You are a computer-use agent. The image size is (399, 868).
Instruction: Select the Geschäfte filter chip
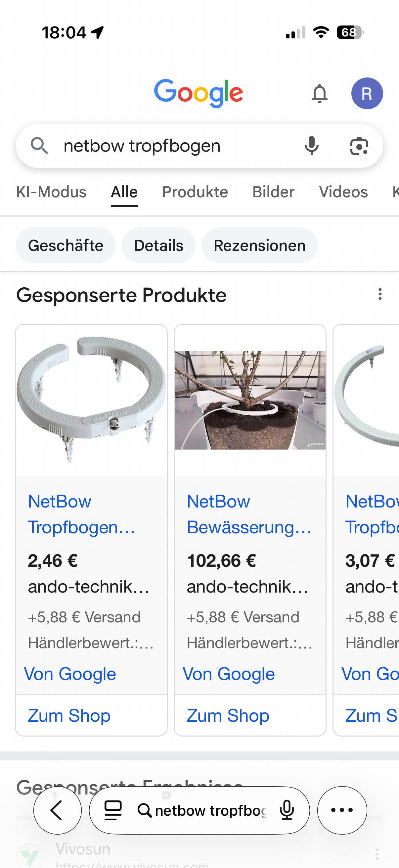(x=66, y=245)
